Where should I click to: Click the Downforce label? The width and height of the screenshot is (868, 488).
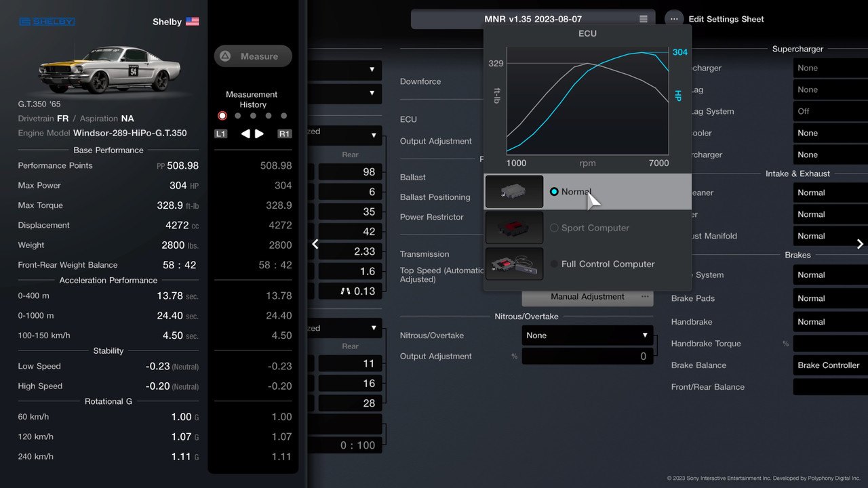pyautogui.click(x=420, y=81)
